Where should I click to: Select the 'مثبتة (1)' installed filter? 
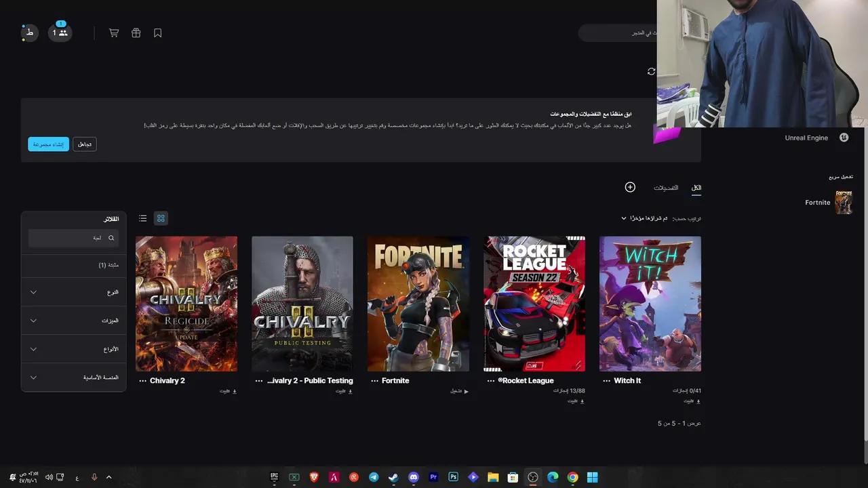pos(73,265)
